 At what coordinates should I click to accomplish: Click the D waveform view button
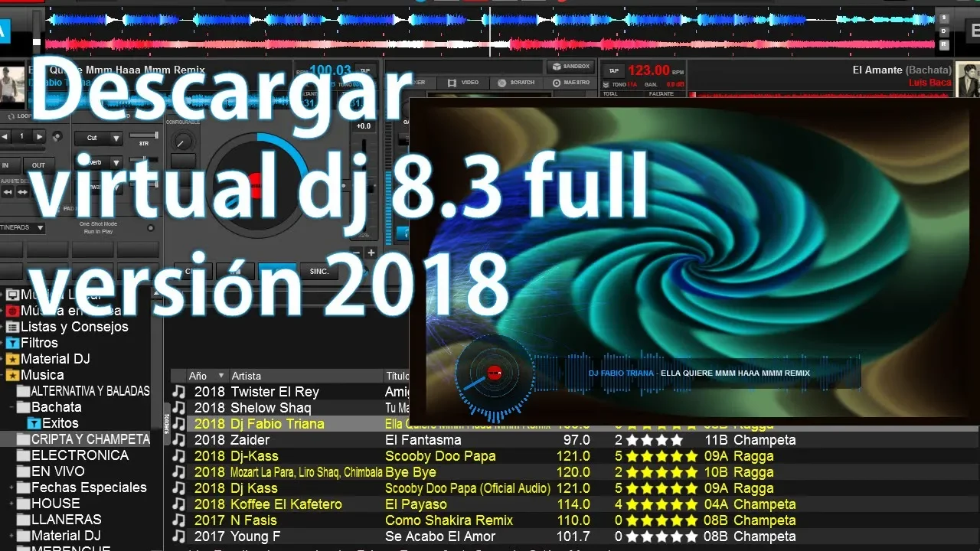pyautogui.click(x=945, y=31)
